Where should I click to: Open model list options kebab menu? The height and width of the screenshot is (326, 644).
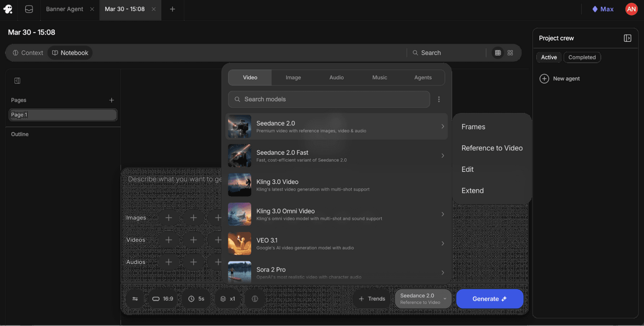tap(439, 99)
